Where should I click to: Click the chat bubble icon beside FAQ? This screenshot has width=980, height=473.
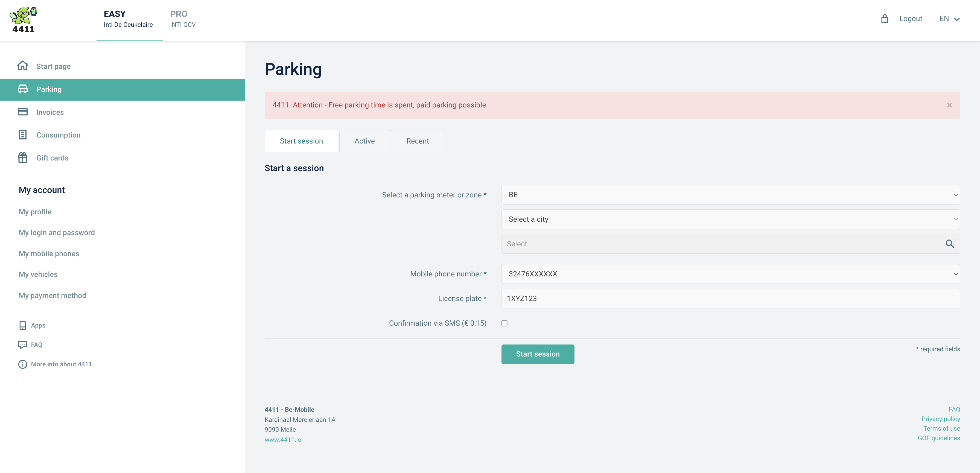(22, 345)
